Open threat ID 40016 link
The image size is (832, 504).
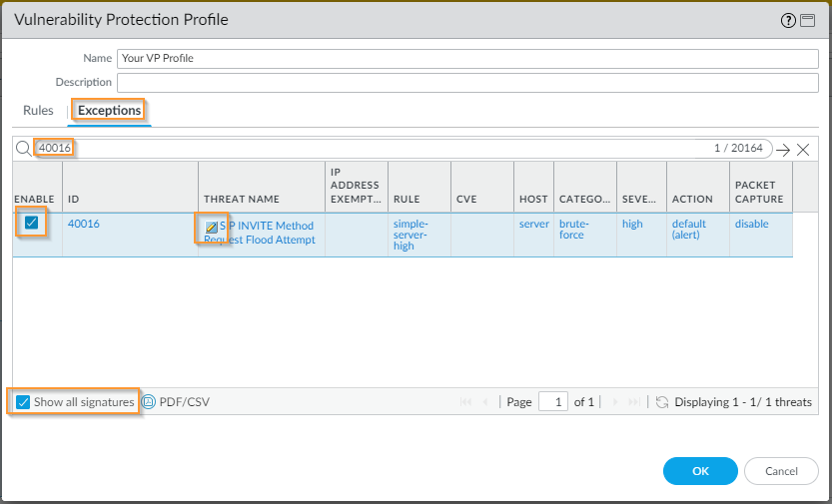[84, 224]
